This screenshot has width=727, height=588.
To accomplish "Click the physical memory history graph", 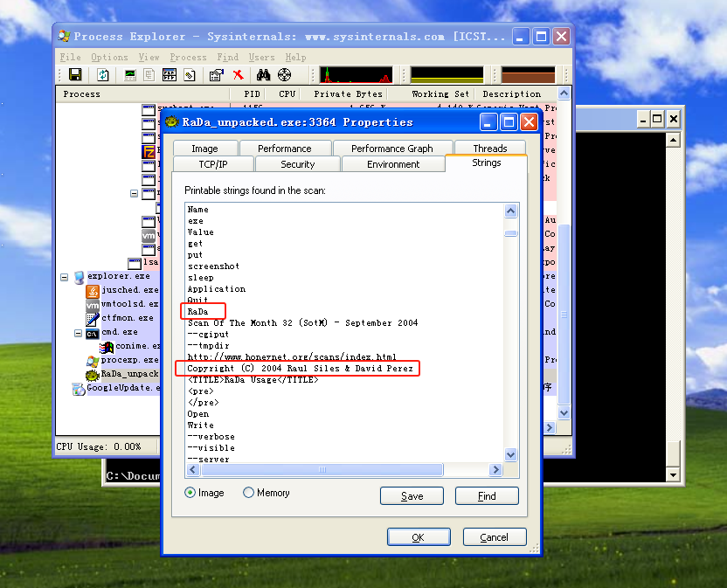I will 528,74.
